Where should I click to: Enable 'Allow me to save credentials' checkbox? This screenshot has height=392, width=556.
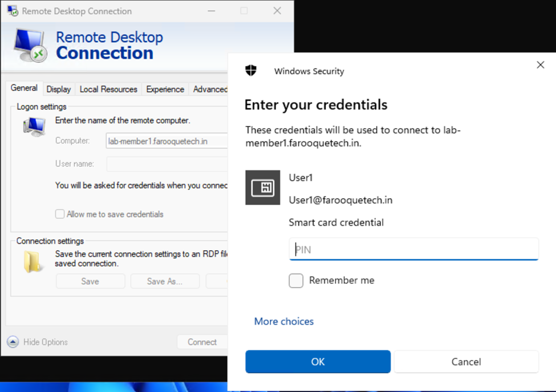pyautogui.click(x=59, y=214)
